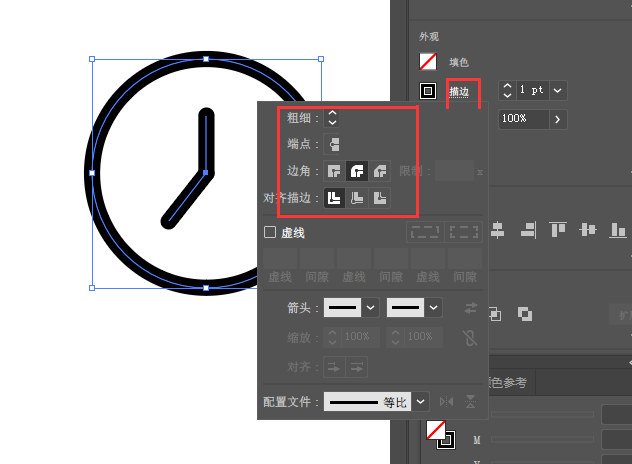The height and width of the screenshot is (464, 632).
Task: Expand the opacity 100% arrow
Action: (557, 119)
